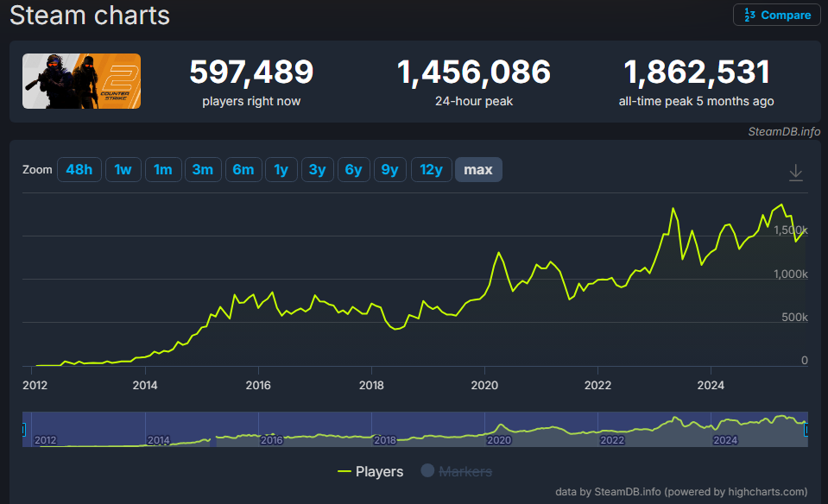Click the 597,489 players right now figure
The width and height of the screenshot is (828, 504).
pyautogui.click(x=251, y=72)
